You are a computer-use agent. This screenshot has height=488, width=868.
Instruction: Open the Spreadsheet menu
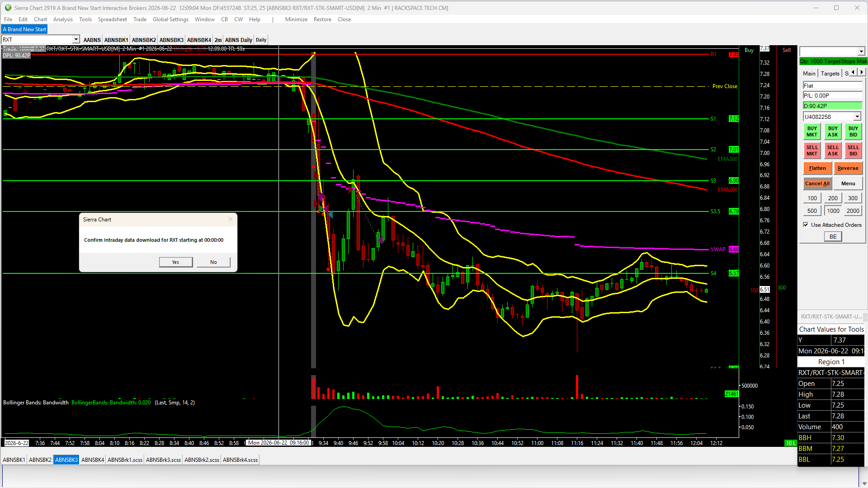pos(113,19)
